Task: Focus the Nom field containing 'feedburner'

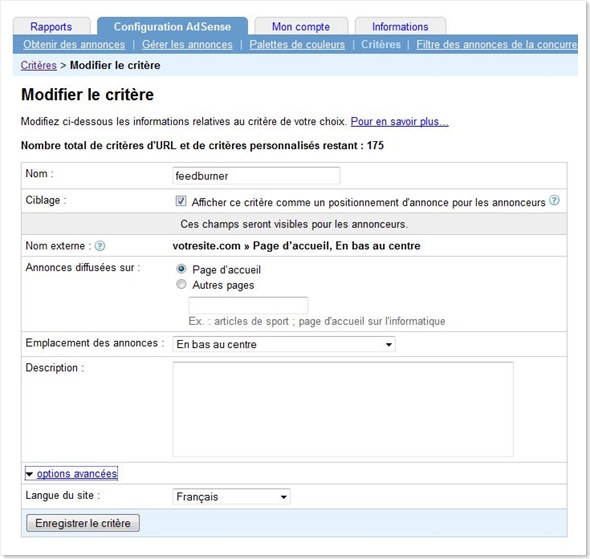Action: coord(256,176)
